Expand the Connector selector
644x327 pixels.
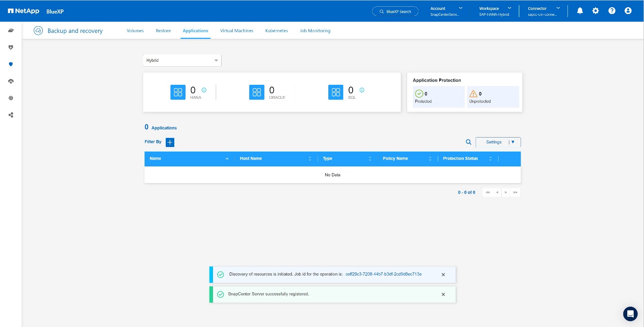543,11
